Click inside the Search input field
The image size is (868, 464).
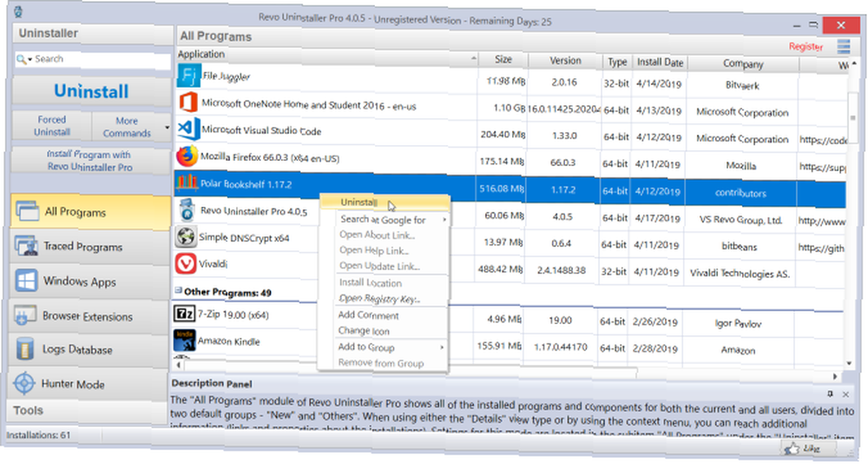102,59
